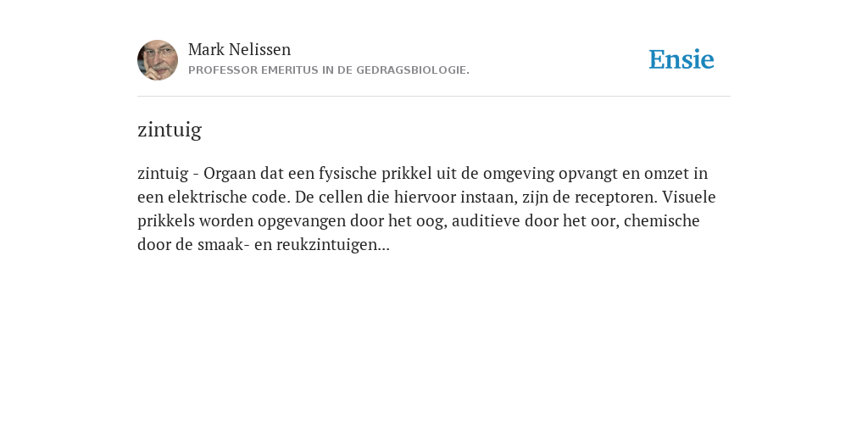Click the word 'GEDRAGSBIOLOGIE' in the subtitle
This screenshot has height=434, width=868.
[413, 70]
